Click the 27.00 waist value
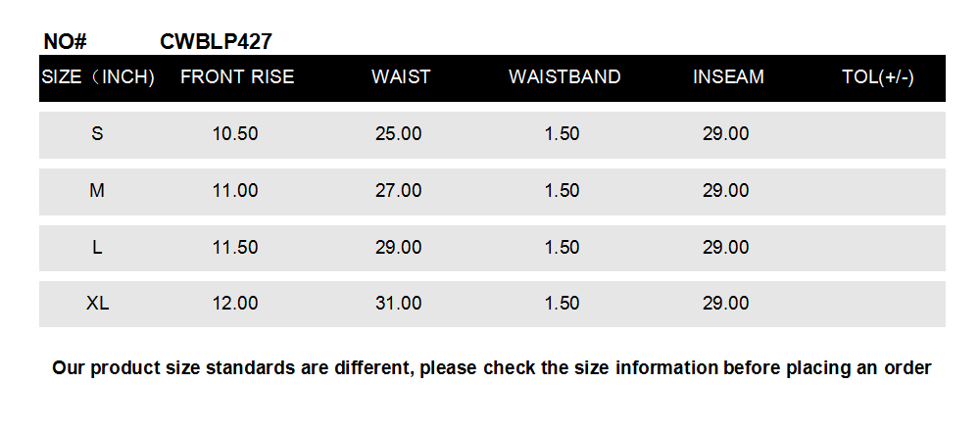 399,191
